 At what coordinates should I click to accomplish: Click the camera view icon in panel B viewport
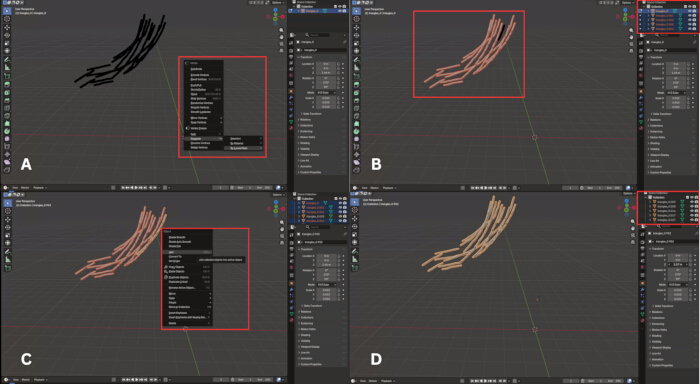click(631, 44)
